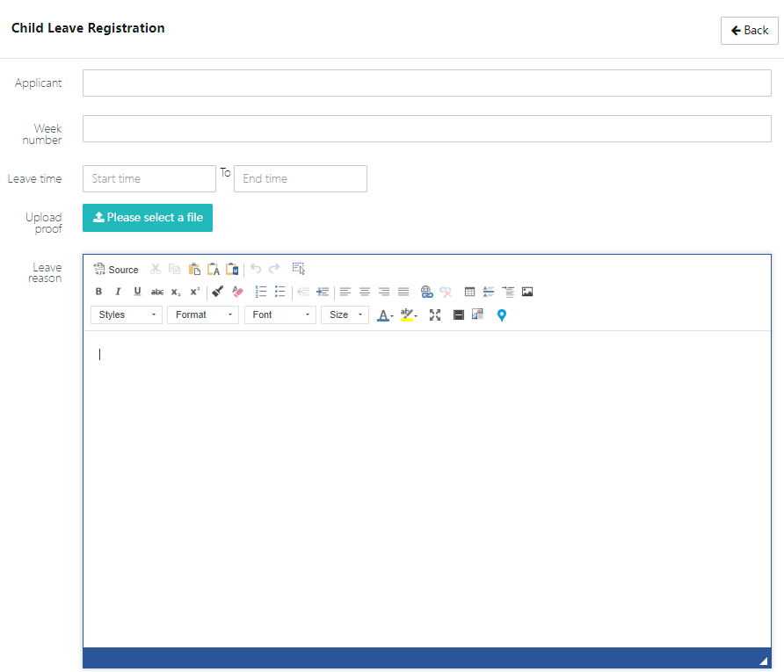Toggle underline text formatting
The width and height of the screenshot is (784, 672).
[137, 292]
